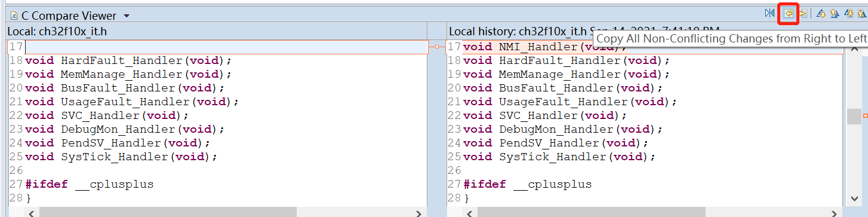Open the C Compare Viewer dropdown arrow
This screenshot has width=868, height=217.
(126, 16)
